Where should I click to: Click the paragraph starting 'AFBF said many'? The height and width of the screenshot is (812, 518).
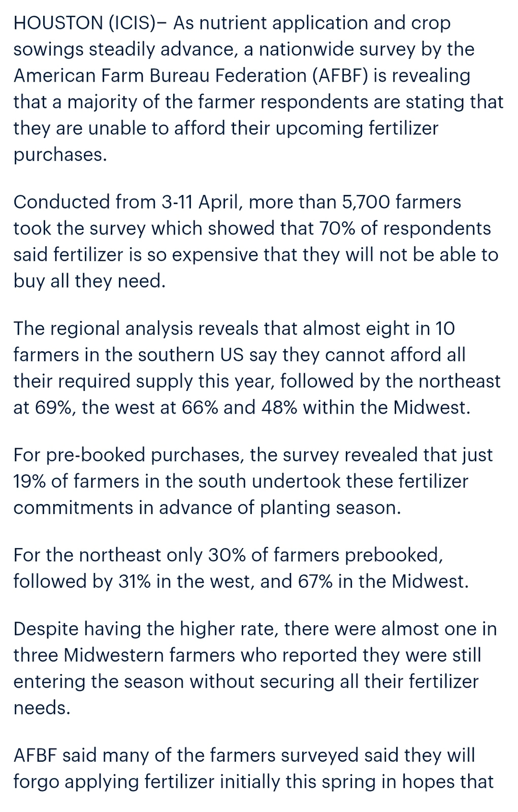(x=253, y=768)
